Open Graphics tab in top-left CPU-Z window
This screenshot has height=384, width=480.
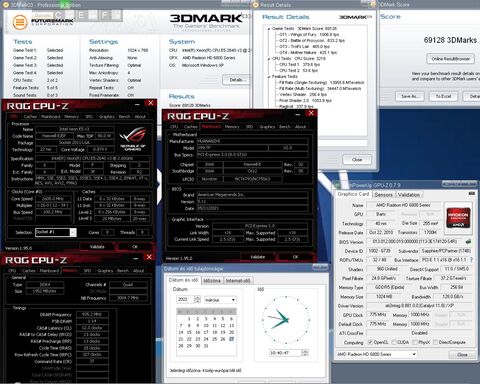107,117
